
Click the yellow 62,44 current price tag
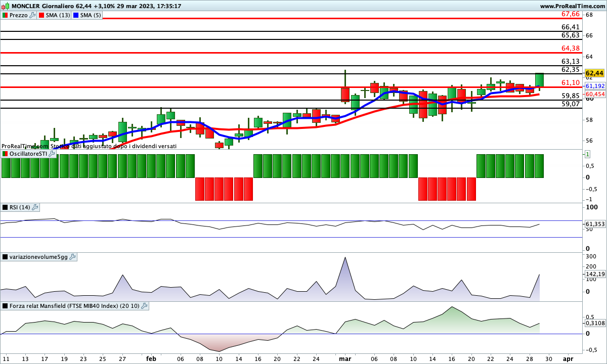595,73
